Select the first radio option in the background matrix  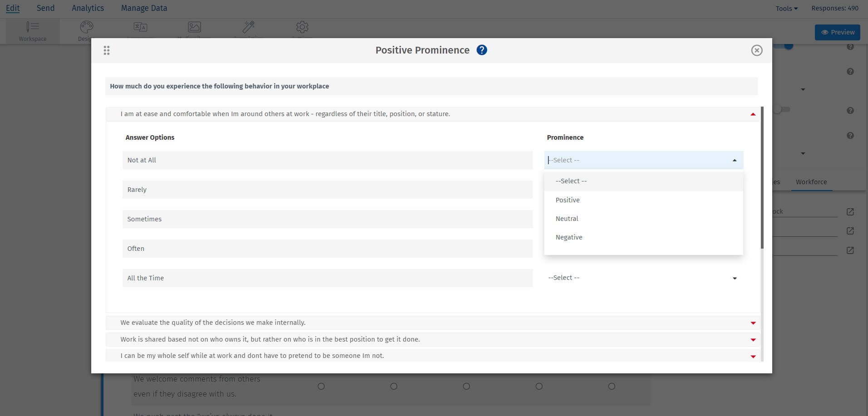click(x=321, y=386)
